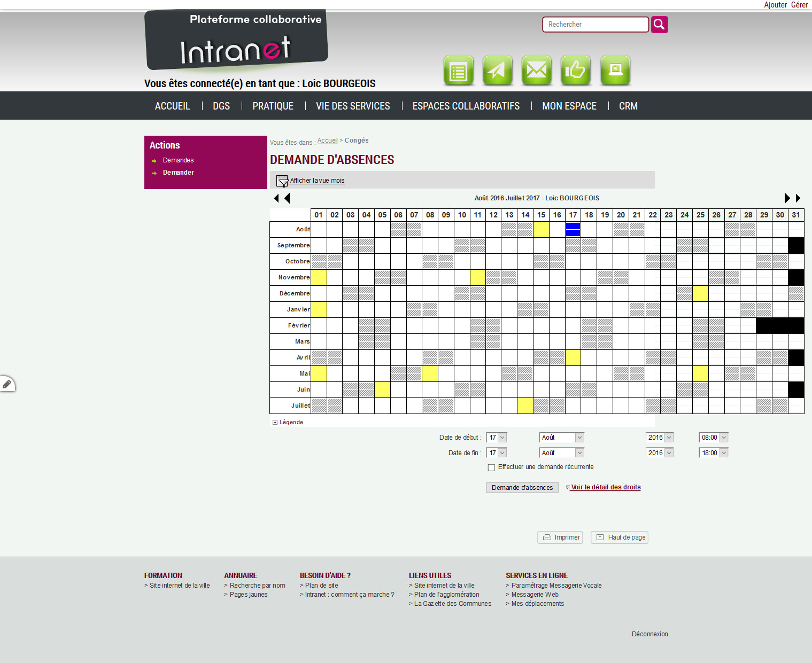Image resolution: width=812 pixels, height=663 pixels.
Task: Open the start date day dropdown
Action: tap(496, 438)
